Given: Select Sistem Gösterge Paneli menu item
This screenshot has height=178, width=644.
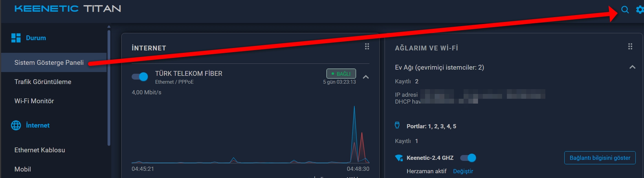Looking at the screenshot, I should pos(54,62).
